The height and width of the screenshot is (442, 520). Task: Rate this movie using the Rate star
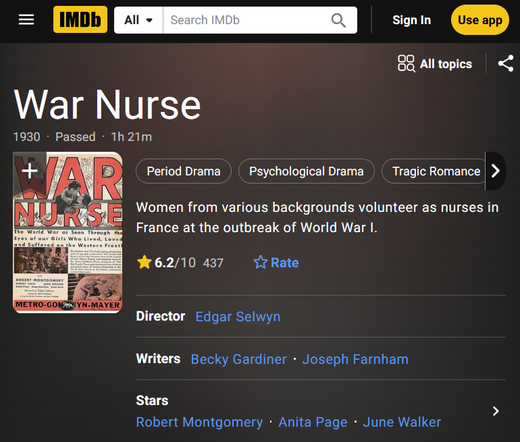tap(276, 262)
